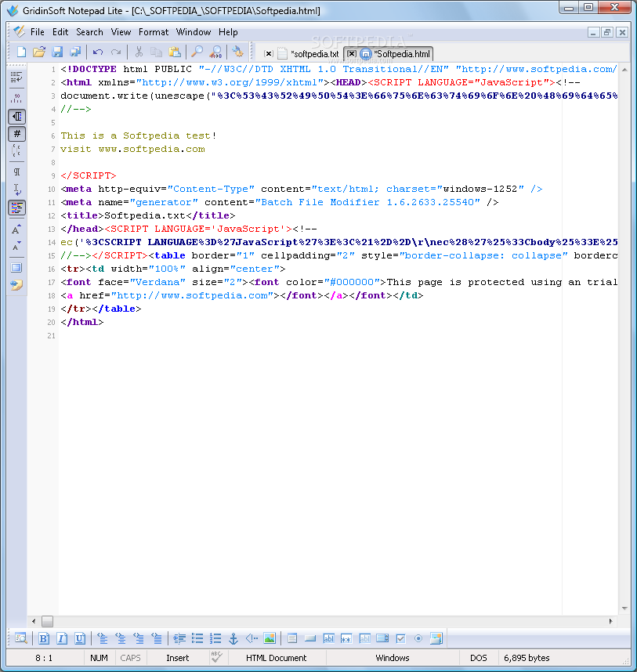Click the blue window-panel icon in the left sidebar
Screen dimensions: 637x672
[16, 268]
